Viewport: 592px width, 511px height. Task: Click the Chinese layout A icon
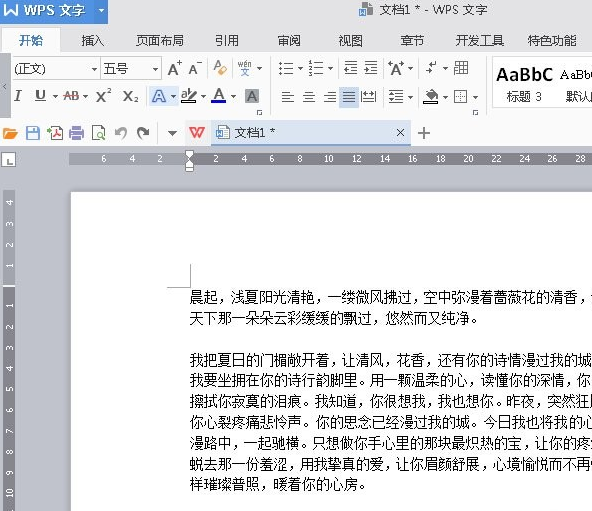(396, 68)
